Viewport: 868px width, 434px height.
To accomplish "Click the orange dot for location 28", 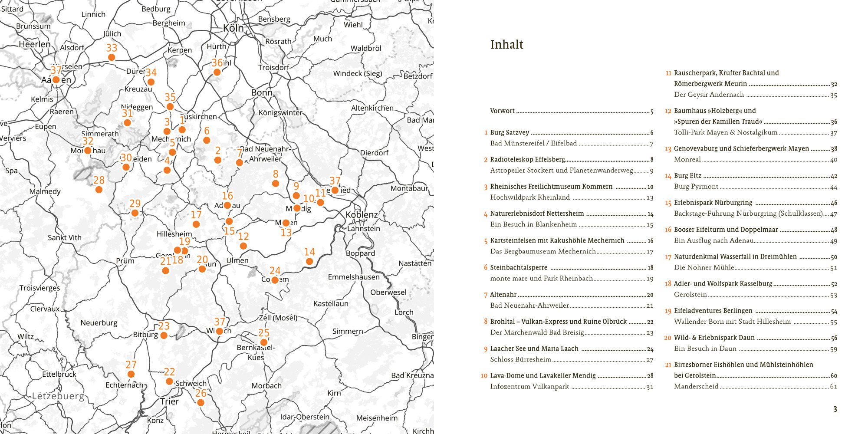I will [99, 190].
